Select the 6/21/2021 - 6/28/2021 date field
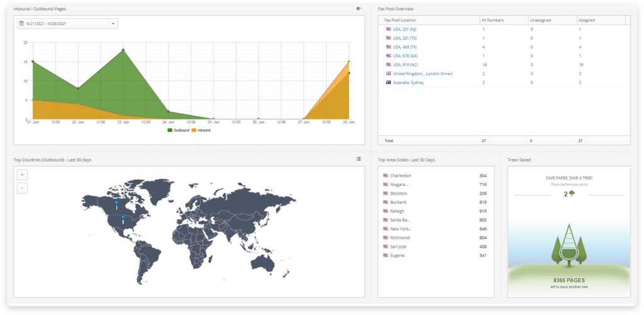This screenshot has width=644, height=315. [x=67, y=24]
